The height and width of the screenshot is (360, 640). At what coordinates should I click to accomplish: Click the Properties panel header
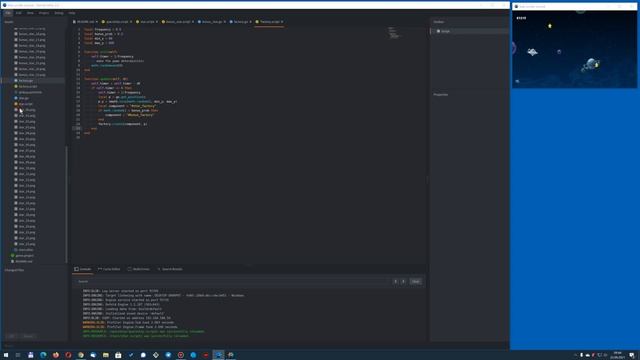coord(441,95)
